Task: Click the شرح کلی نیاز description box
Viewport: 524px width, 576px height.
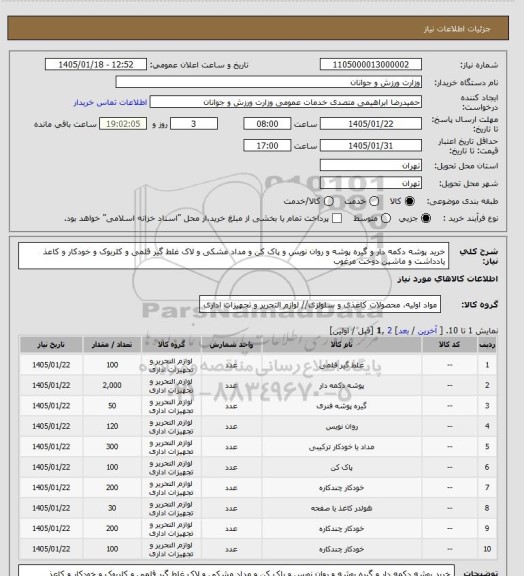Action: [233, 255]
